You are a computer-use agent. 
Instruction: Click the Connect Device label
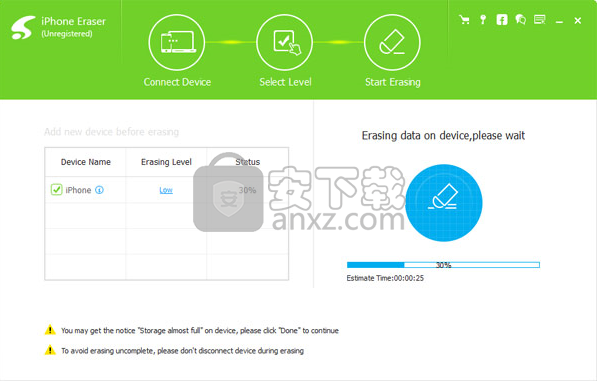point(177,82)
